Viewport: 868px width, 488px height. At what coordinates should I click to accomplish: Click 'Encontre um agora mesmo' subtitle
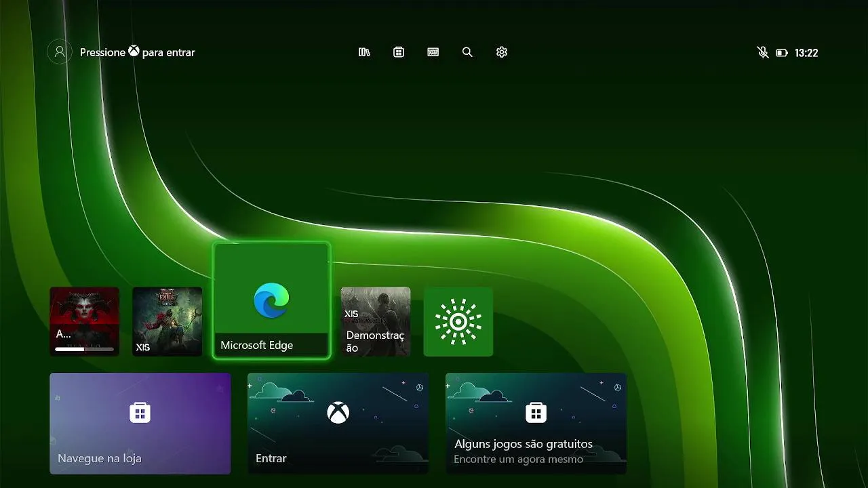[x=518, y=460]
